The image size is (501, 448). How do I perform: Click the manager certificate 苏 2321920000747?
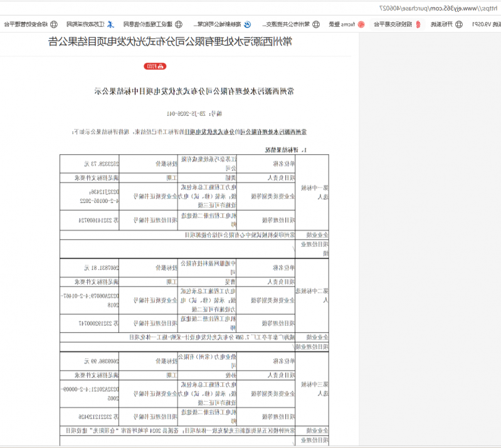98,323
